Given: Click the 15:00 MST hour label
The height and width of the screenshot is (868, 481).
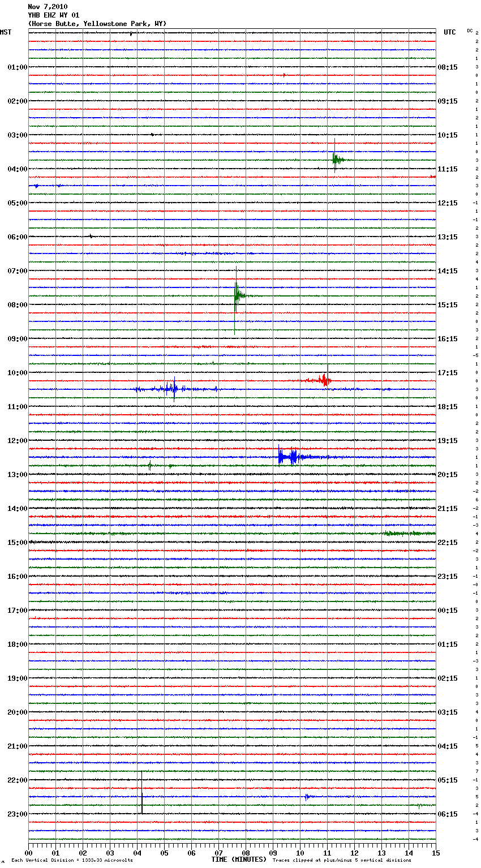Looking at the screenshot, I should pyautogui.click(x=18, y=543).
